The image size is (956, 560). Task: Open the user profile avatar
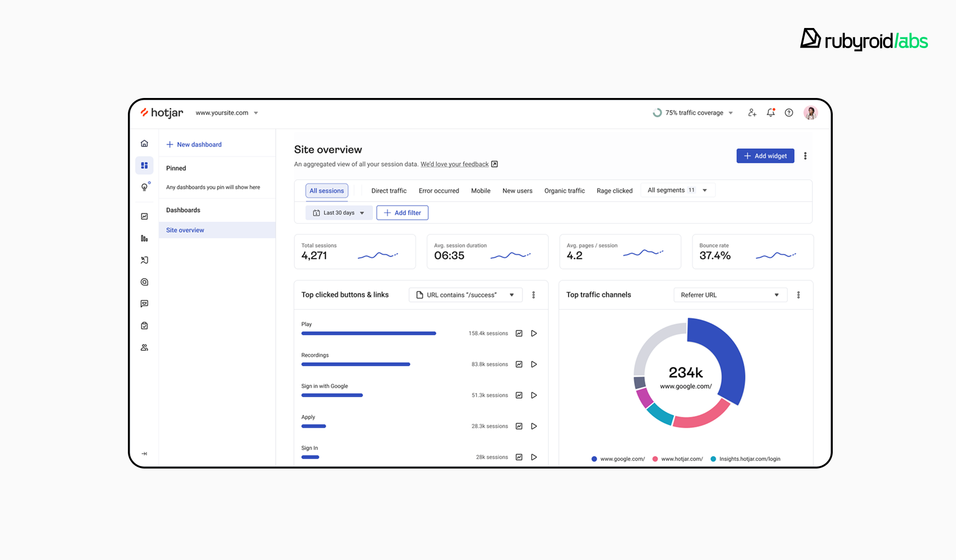(x=811, y=112)
